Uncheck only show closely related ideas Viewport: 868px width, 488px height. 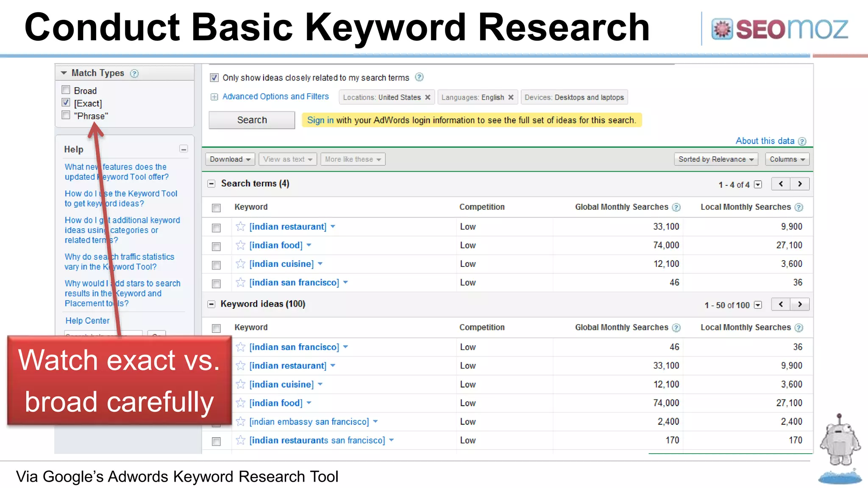(x=214, y=78)
